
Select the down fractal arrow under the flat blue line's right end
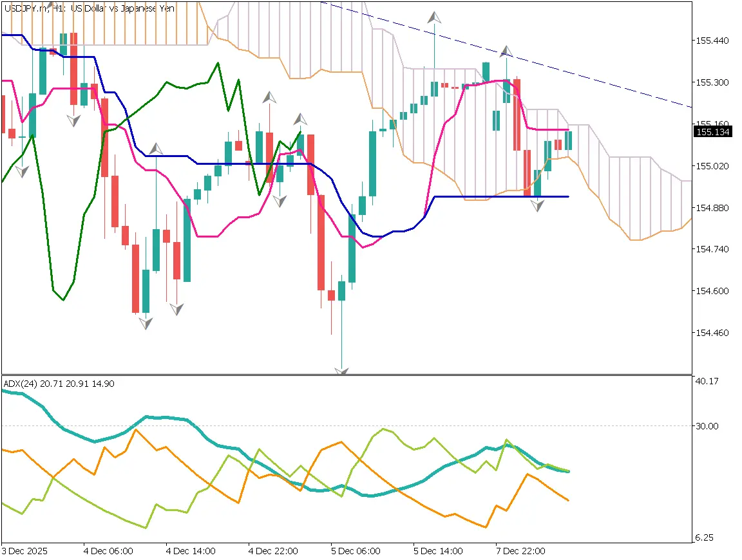[x=537, y=206]
